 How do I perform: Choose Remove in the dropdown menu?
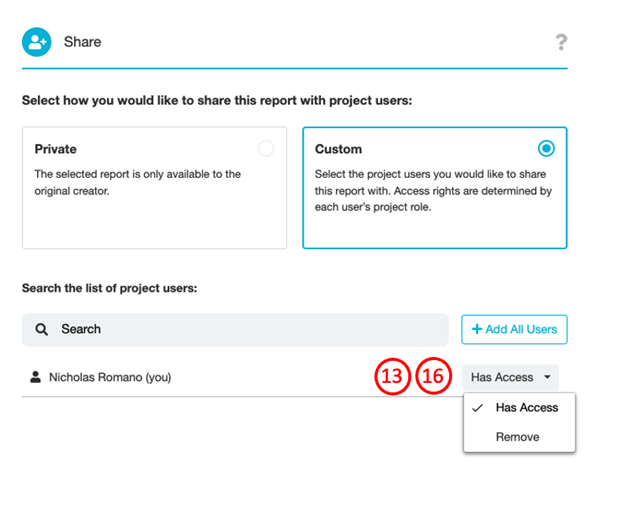click(x=517, y=437)
